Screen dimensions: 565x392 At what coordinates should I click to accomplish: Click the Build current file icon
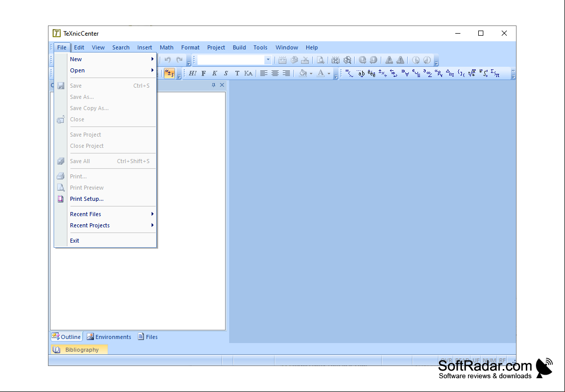(x=283, y=60)
